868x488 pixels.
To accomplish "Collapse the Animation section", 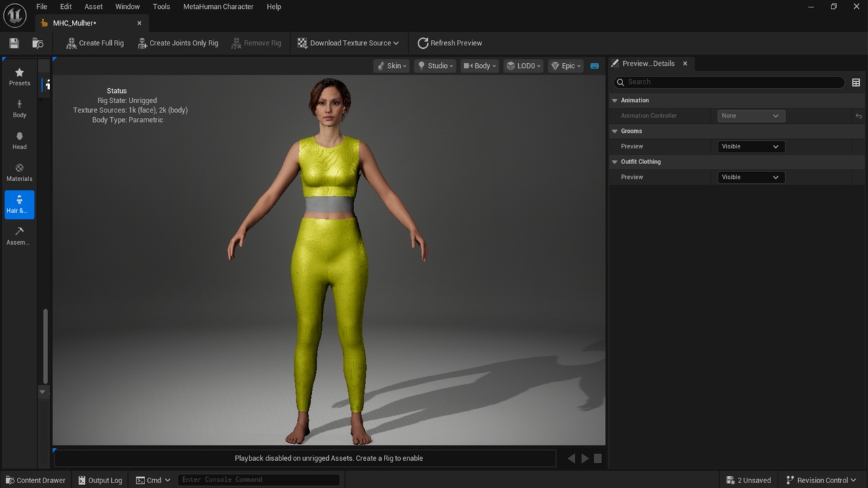I will click(x=615, y=100).
